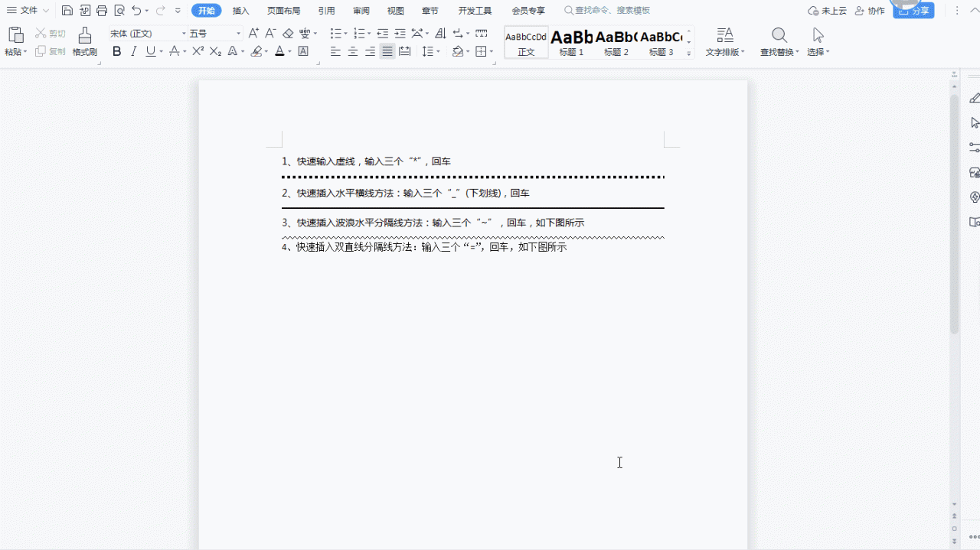The width and height of the screenshot is (980, 550).
Task: Open Print Preview from quick access bar
Action: click(119, 11)
